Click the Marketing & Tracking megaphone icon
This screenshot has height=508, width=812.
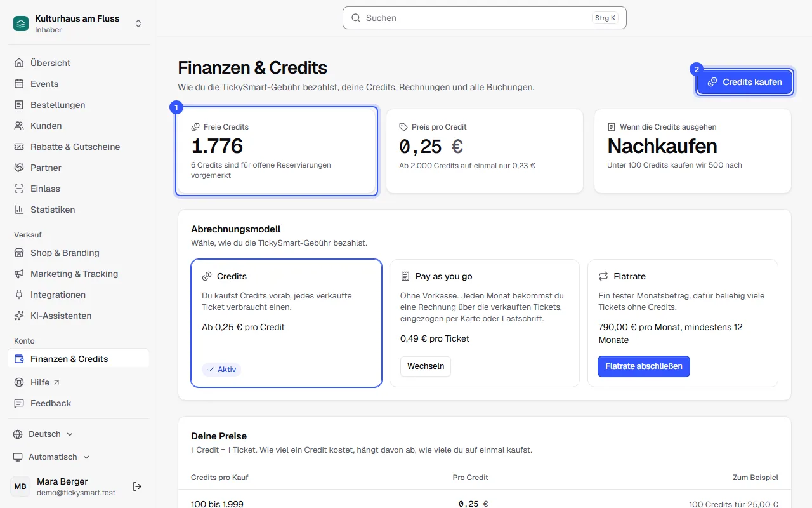[19, 274]
